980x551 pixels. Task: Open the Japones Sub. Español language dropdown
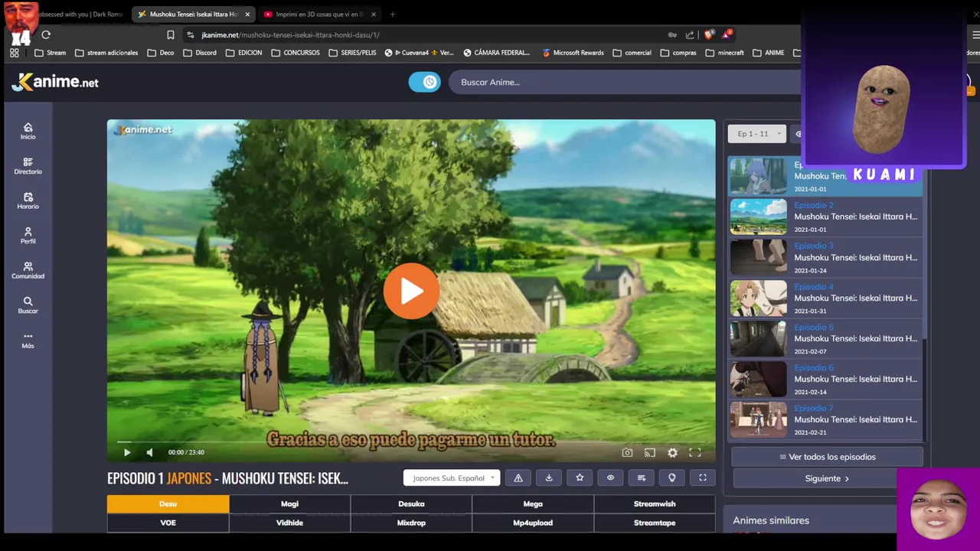pos(452,478)
